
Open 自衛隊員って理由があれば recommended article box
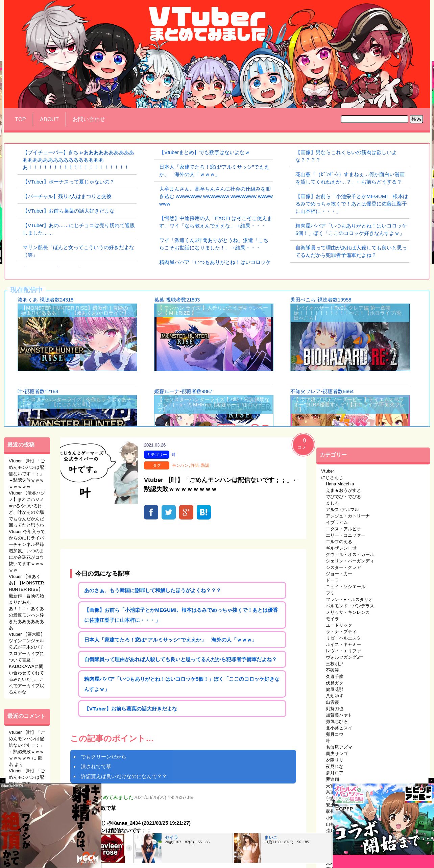pyautogui.click(x=182, y=659)
